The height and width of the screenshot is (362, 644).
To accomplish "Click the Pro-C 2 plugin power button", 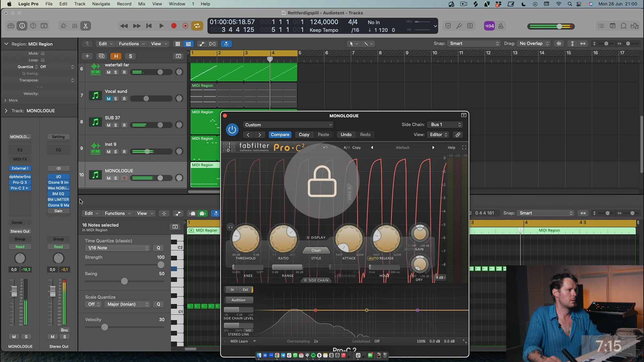I will point(232,130).
